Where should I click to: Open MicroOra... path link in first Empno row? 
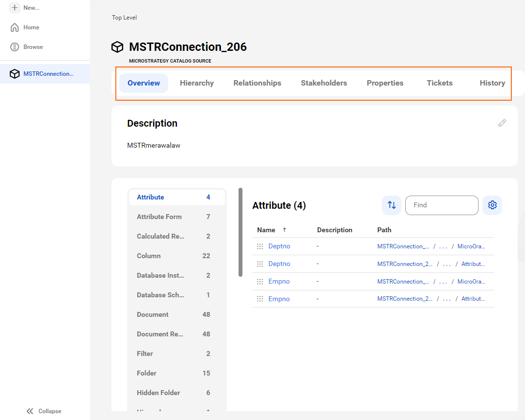pos(471,281)
